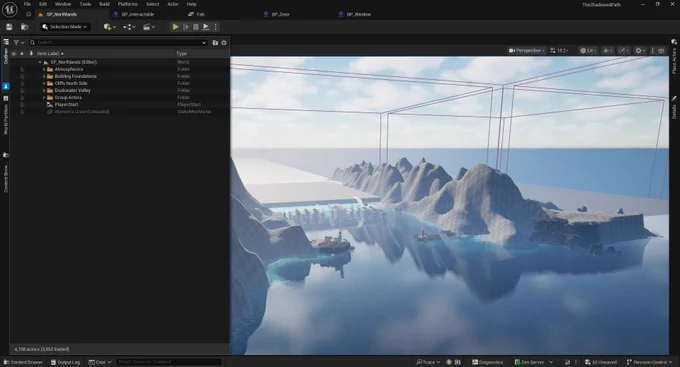Click the Save current level icon
The height and width of the screenshot is (367, 680).
pos(9,27)
